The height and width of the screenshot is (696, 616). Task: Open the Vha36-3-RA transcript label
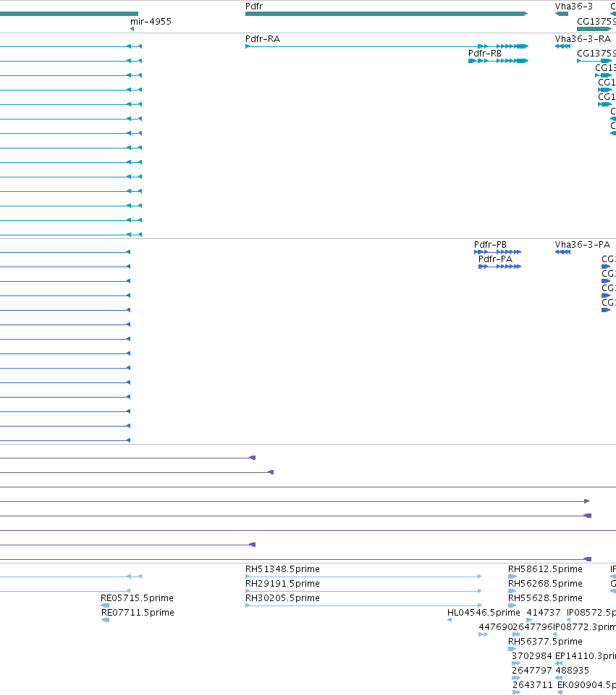tap(583, 38)
